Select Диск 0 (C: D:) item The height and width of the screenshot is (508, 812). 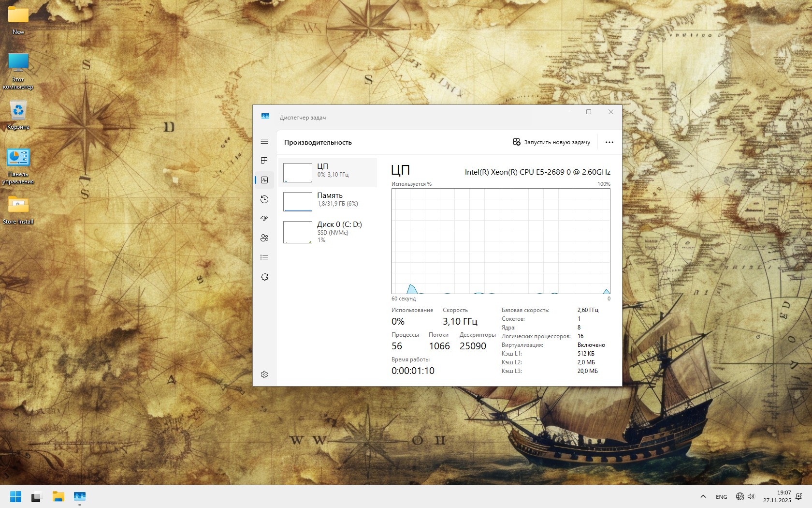(328, 232)
